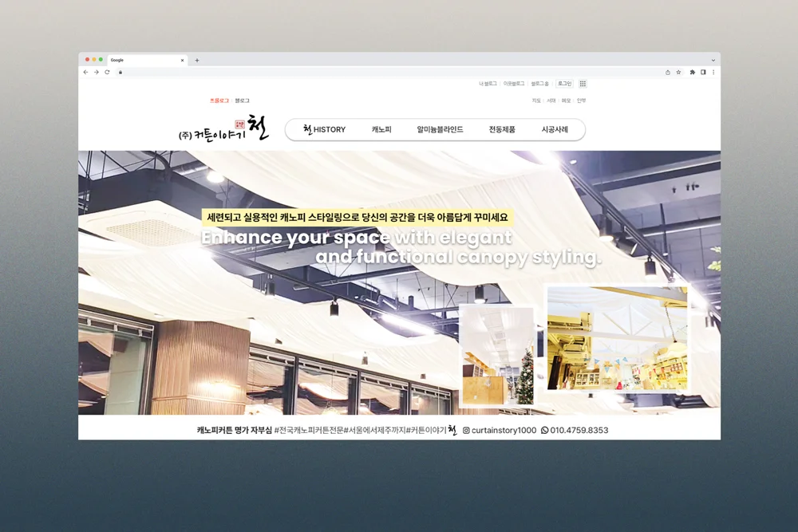Open the 시공사례 menu item

(555, 130)
